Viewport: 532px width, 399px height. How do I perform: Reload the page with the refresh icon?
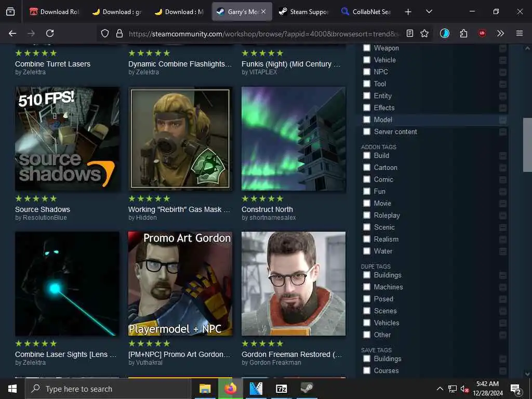[x=50, y=33]
